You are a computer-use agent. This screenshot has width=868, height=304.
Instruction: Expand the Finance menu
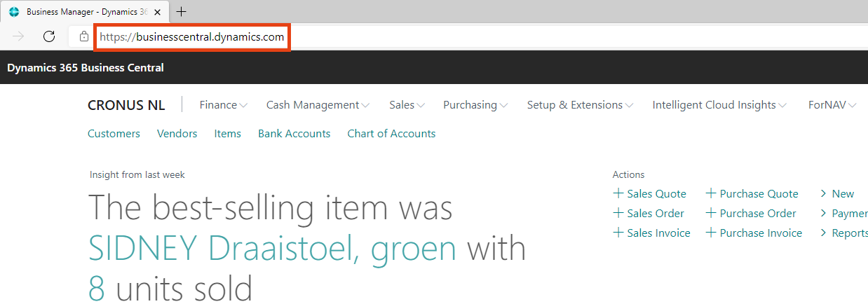point(223,105)
